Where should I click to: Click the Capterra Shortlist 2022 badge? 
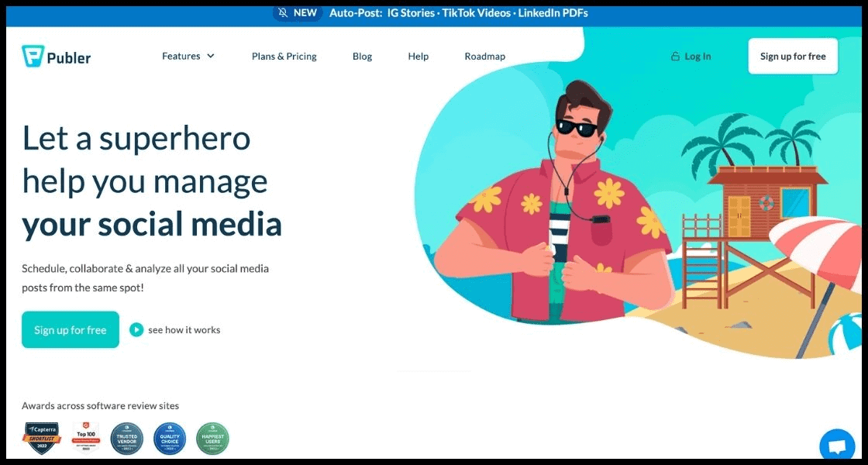point(41,438)
